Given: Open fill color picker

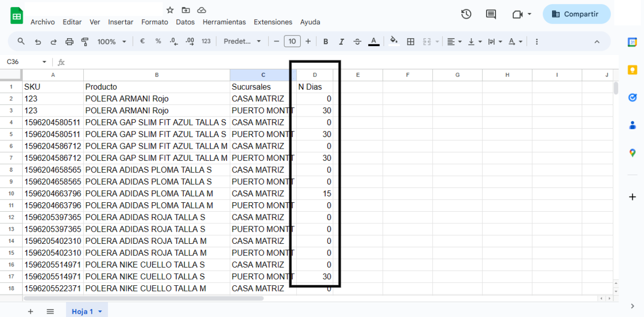Looking at the screenshot, I should (x=394, y=41).
